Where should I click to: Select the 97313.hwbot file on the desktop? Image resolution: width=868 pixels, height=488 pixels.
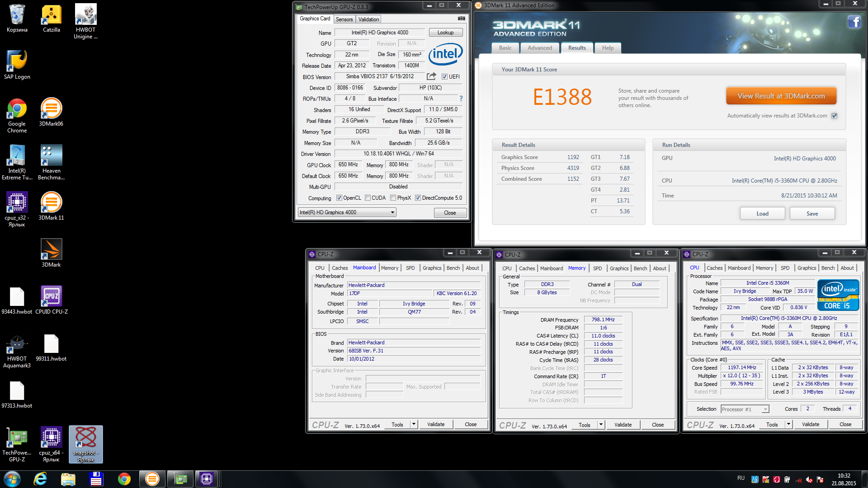(x=17, y=394)
